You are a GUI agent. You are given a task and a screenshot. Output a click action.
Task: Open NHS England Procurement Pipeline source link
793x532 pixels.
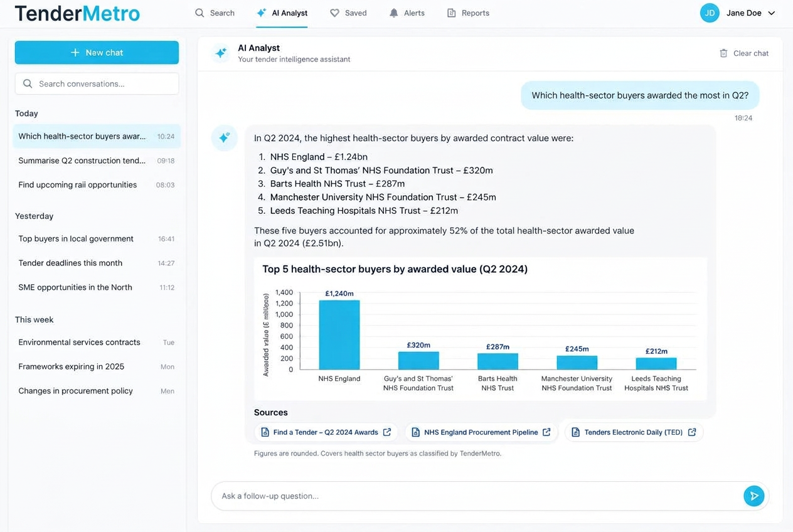tap(481, 432)
